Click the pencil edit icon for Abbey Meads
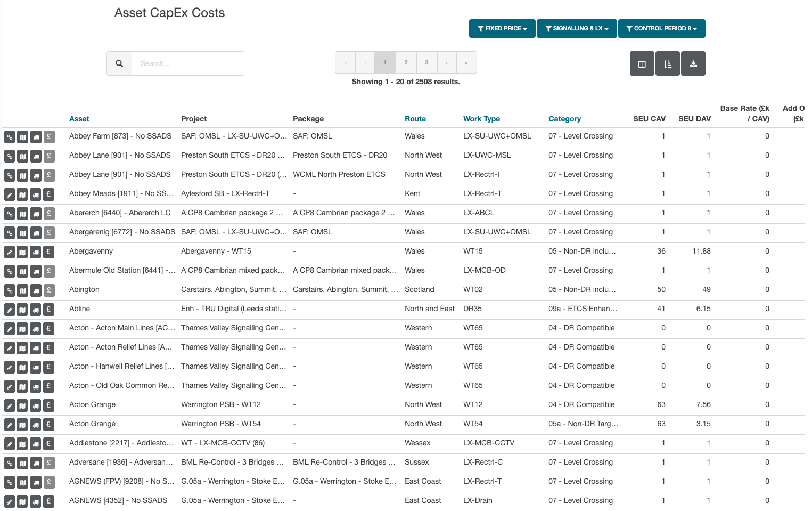This screenshot has height=511, width=812. (10, 194)
